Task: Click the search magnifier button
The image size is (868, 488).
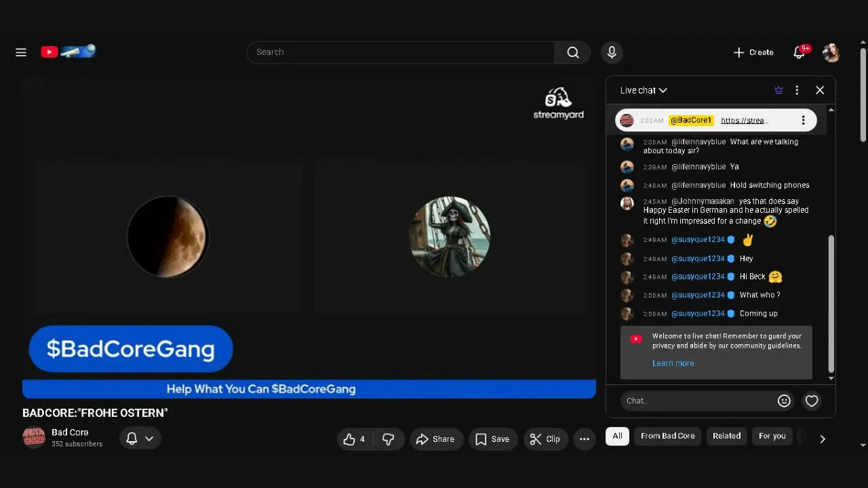Action: [573, 52]
